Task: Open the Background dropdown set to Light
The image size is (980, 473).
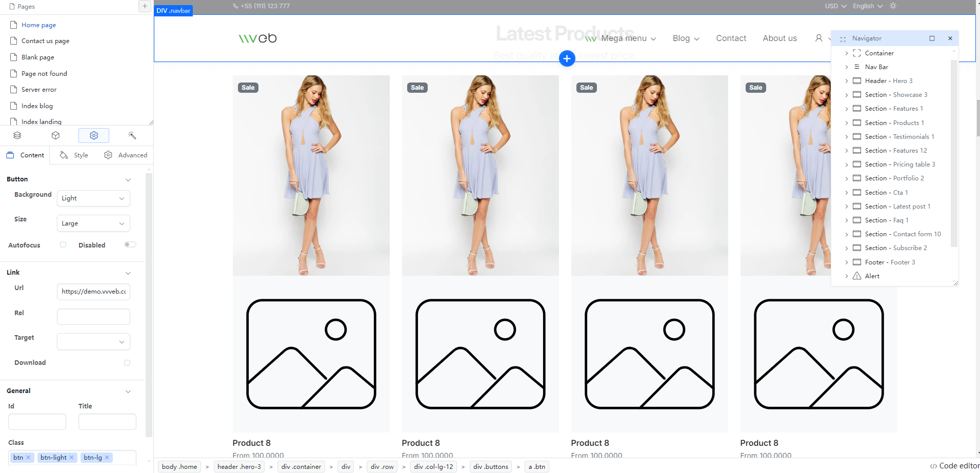Action: coord(93,198)
